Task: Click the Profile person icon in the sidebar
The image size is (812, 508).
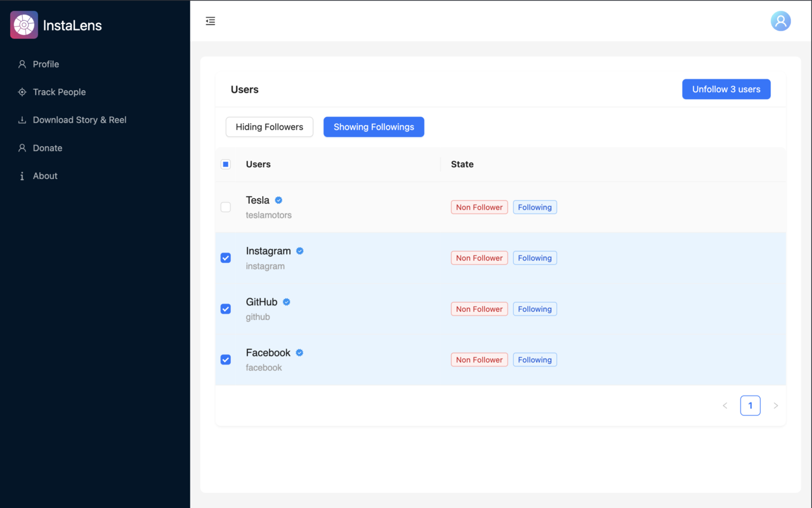Action: pos(22,64)
